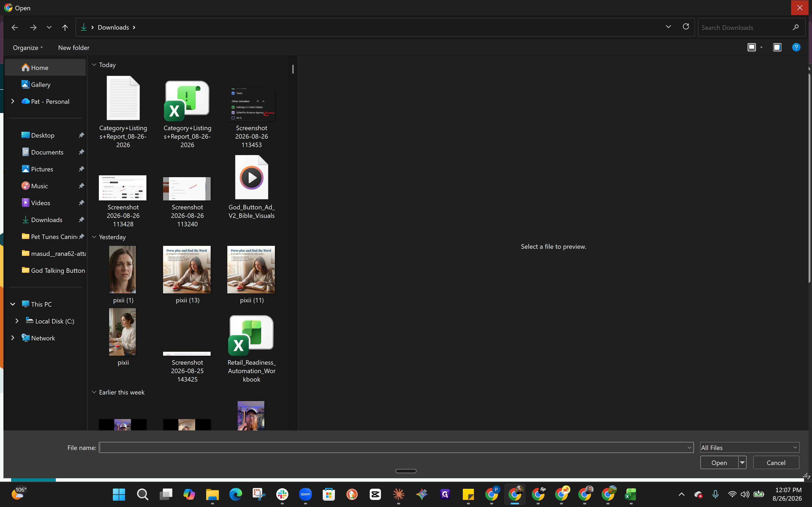
Task: Navigate up one folder level
Action: [65, 27]
